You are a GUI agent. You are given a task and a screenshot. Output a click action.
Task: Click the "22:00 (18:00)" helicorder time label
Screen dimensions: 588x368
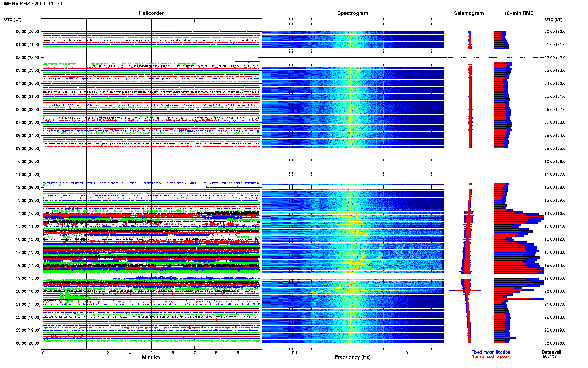[x=28, y=317]
